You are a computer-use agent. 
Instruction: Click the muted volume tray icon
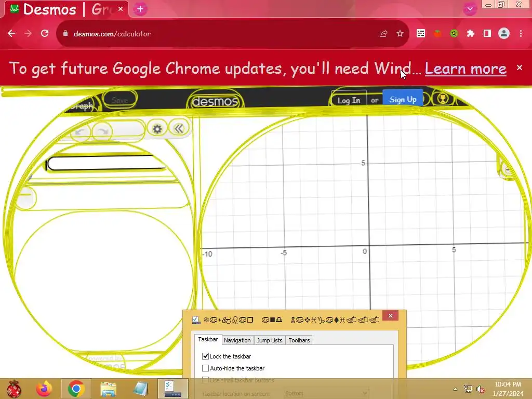(x=480, y=389)
